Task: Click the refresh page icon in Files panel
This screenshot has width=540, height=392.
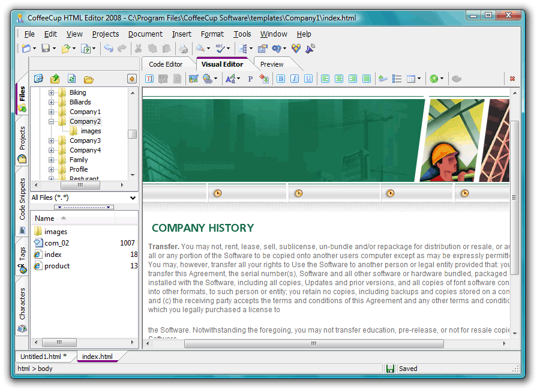Action: 71,79
